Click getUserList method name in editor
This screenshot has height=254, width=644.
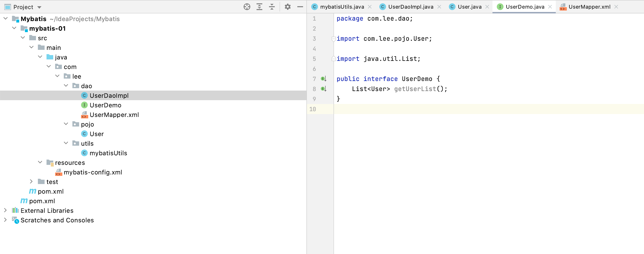415,89
